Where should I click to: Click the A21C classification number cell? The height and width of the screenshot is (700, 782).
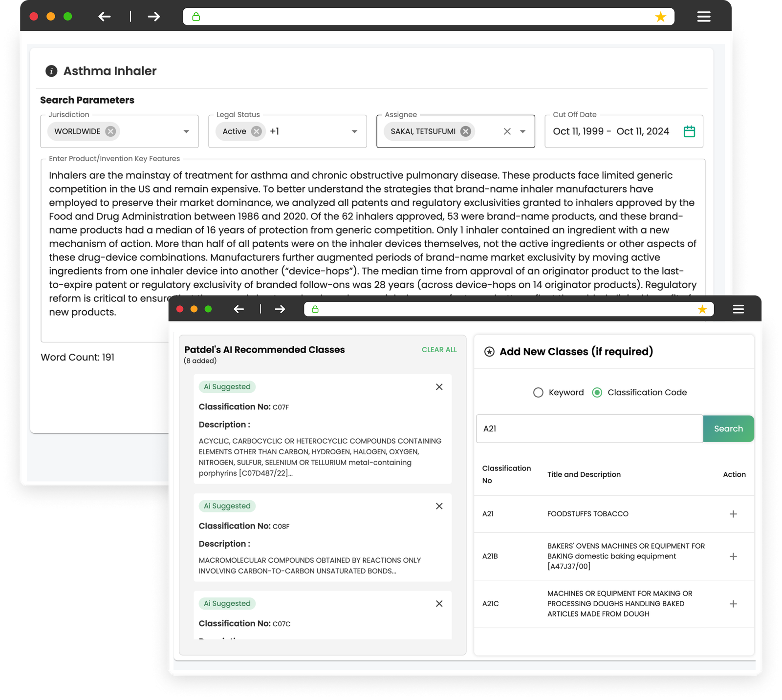pyautogui.click(x=491, y=604)
